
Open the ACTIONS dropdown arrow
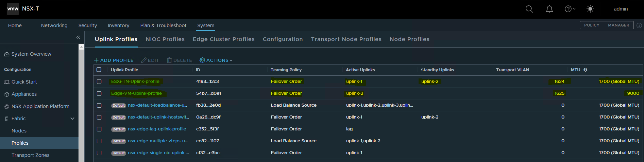pyautogui.click(x=231, y=60)
